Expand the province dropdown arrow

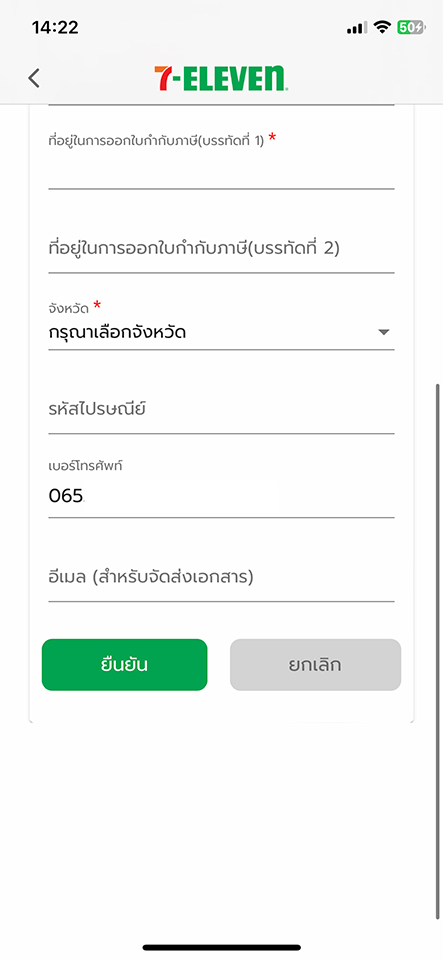click(x=384, y=332)
